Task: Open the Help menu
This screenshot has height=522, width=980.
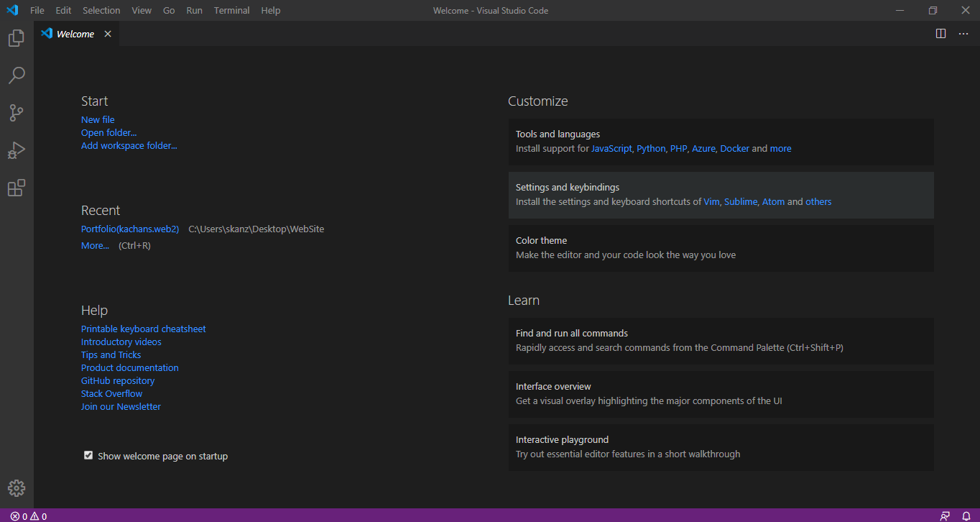Action: pyautogui.click(x=271, y=10)
